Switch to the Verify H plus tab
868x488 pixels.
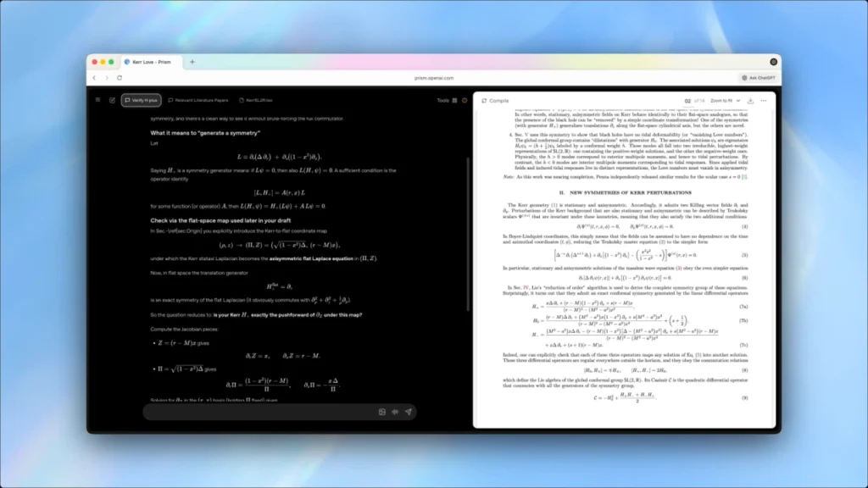[142, 100]
